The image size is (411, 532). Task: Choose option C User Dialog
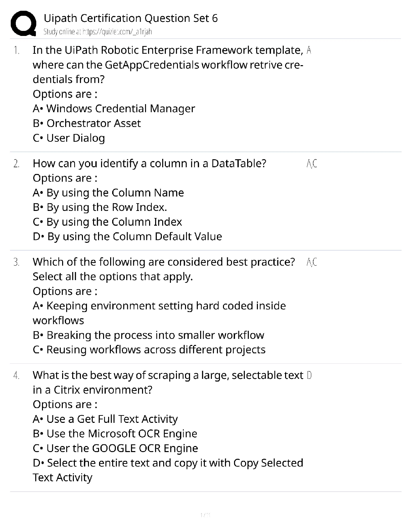[69, 138]
